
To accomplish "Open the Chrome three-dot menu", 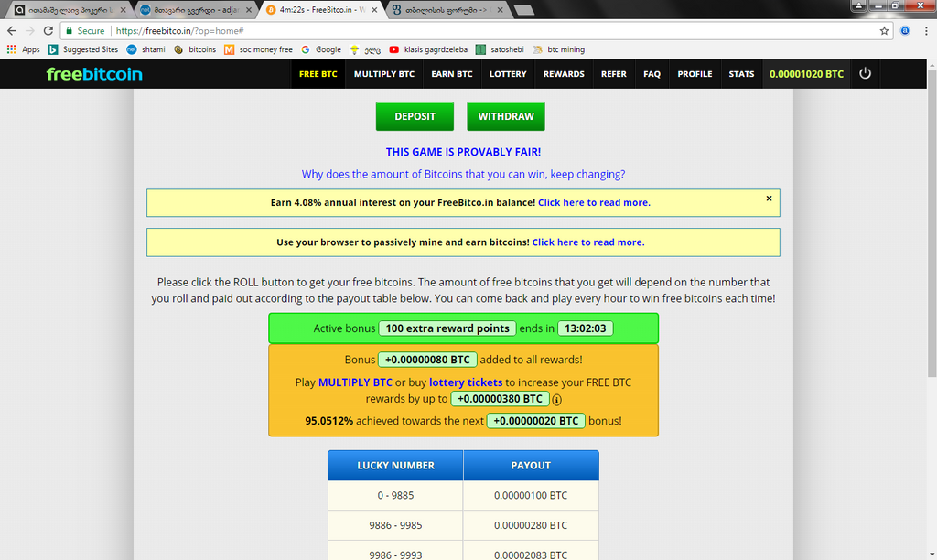I will (x=926, y=30).
